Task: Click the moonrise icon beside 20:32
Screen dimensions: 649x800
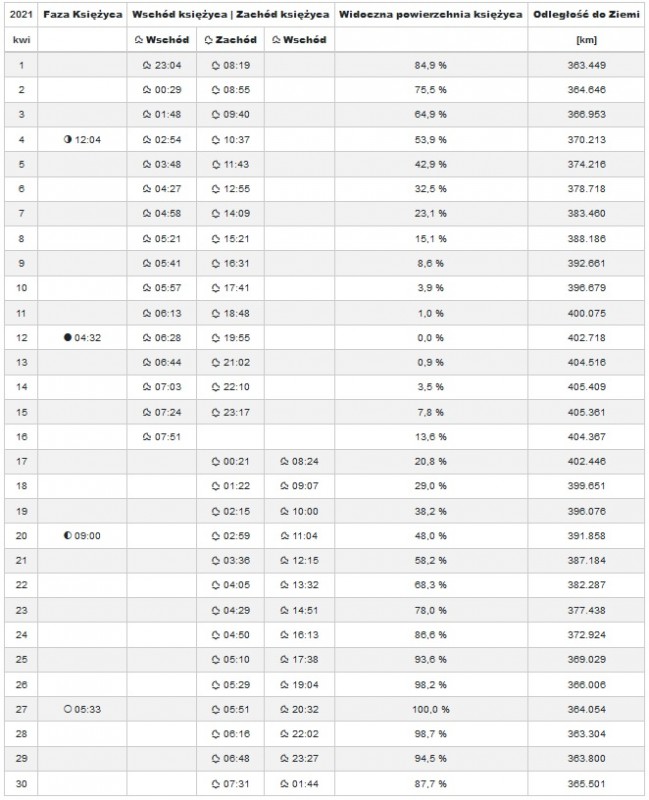Action: (x=282, y=708)
